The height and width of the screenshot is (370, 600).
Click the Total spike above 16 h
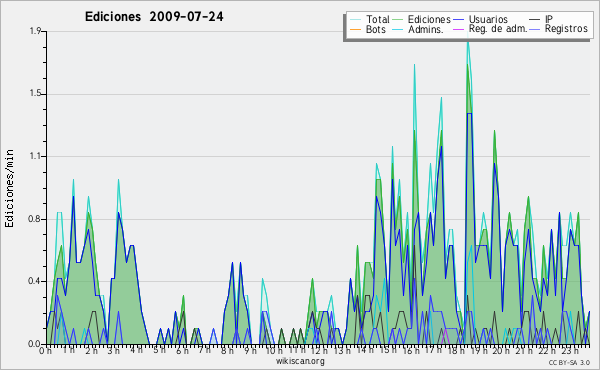(414, 66)
